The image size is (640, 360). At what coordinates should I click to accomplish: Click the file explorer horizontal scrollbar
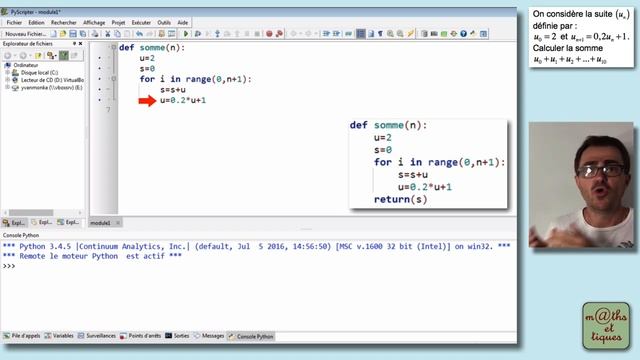tap(31, 213)
